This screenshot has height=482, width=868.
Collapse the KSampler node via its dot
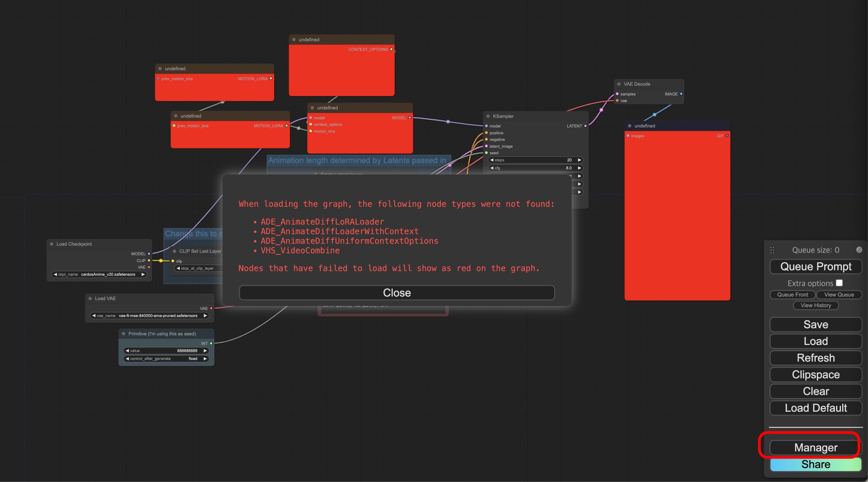488,116
